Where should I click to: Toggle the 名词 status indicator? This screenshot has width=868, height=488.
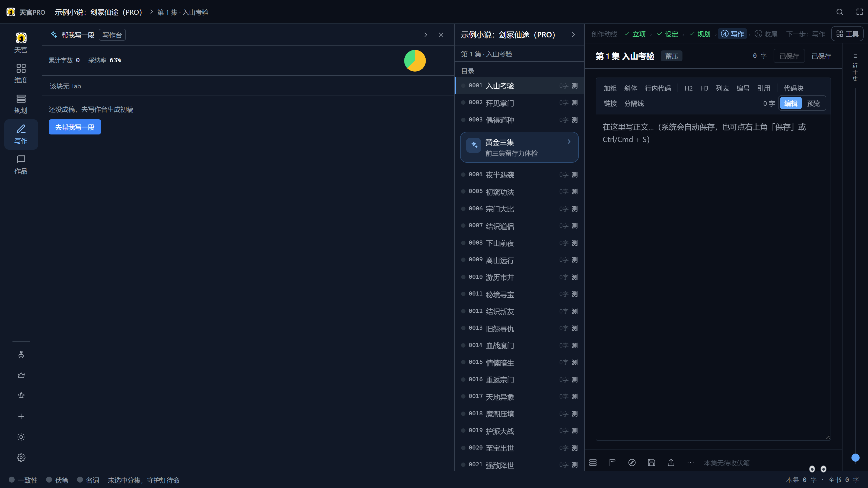point(88,480)
